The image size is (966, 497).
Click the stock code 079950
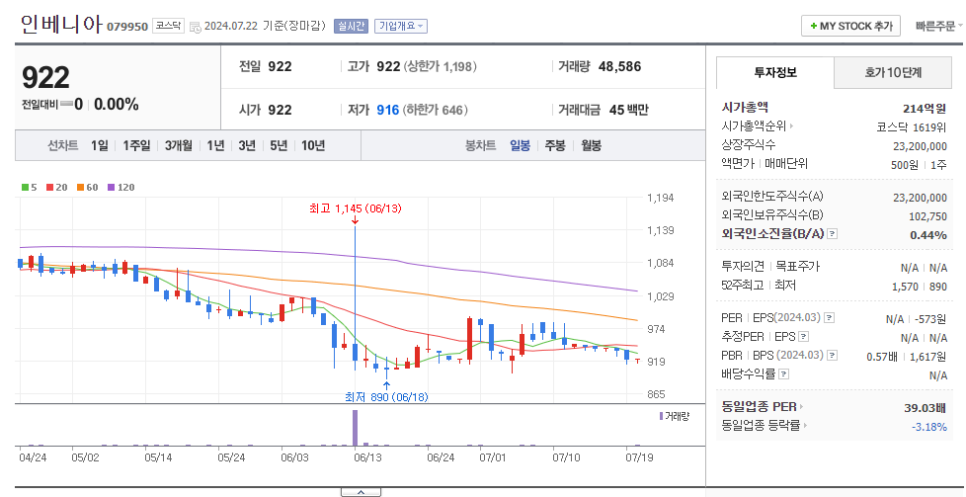point(128,26)
